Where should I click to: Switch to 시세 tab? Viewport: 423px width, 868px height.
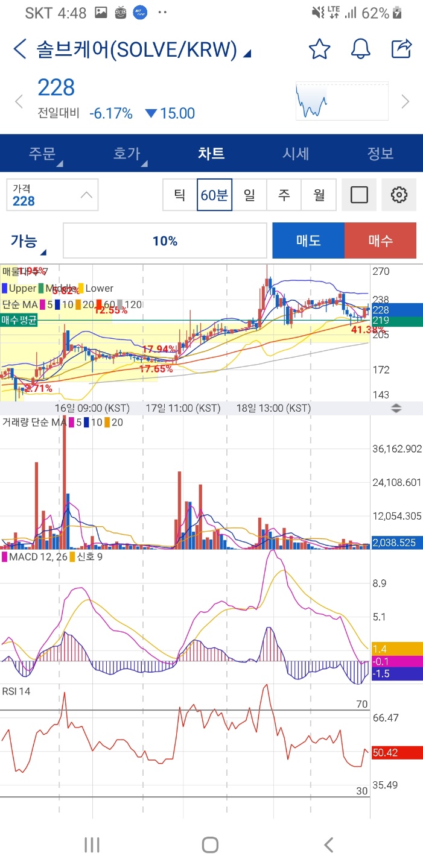[x=296, y=153]
